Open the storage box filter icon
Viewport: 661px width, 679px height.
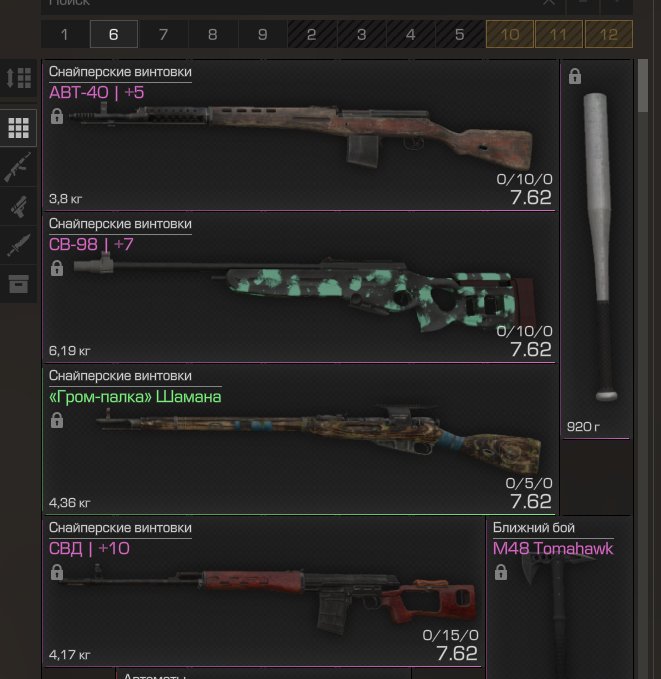click(x=18, y=284)
